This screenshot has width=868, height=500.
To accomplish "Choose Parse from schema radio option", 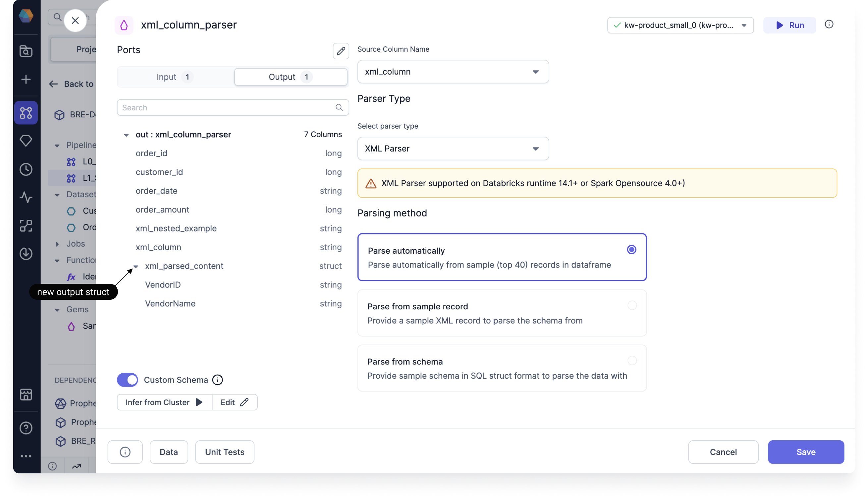I will pos(632,361).
